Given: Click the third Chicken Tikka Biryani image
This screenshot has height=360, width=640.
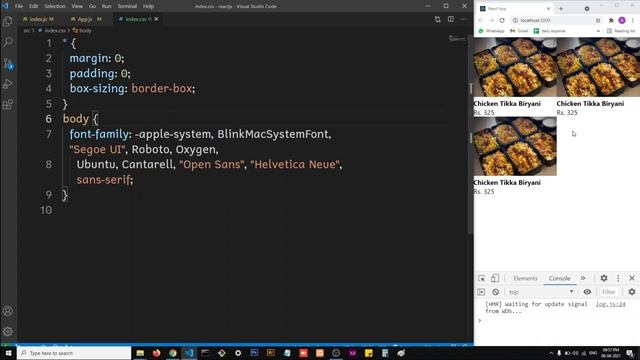Looking at the screenshot, I should [515, 146].
